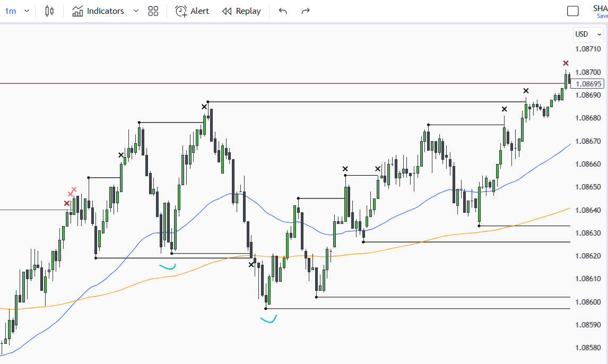This screenshot has height=364, width=608.
Task: Expand the timeframe chevron arrow
Action: pyautogui.click(x=27, y=11)
